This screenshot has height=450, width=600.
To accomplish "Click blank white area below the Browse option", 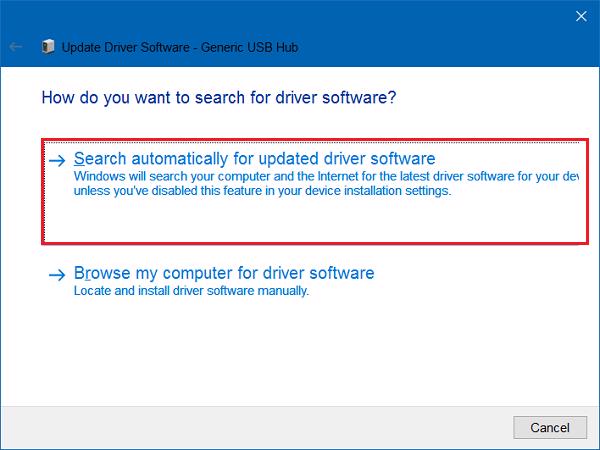I will [x=300, y=350].
